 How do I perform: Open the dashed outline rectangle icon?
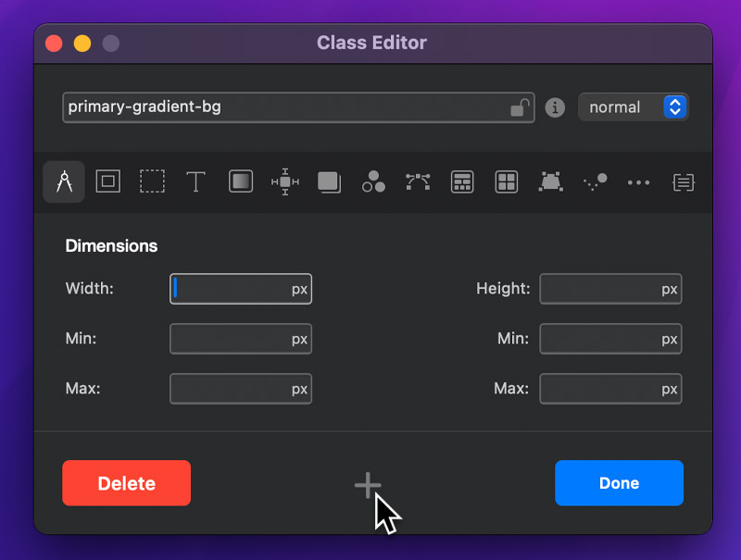tap(152, 182)
